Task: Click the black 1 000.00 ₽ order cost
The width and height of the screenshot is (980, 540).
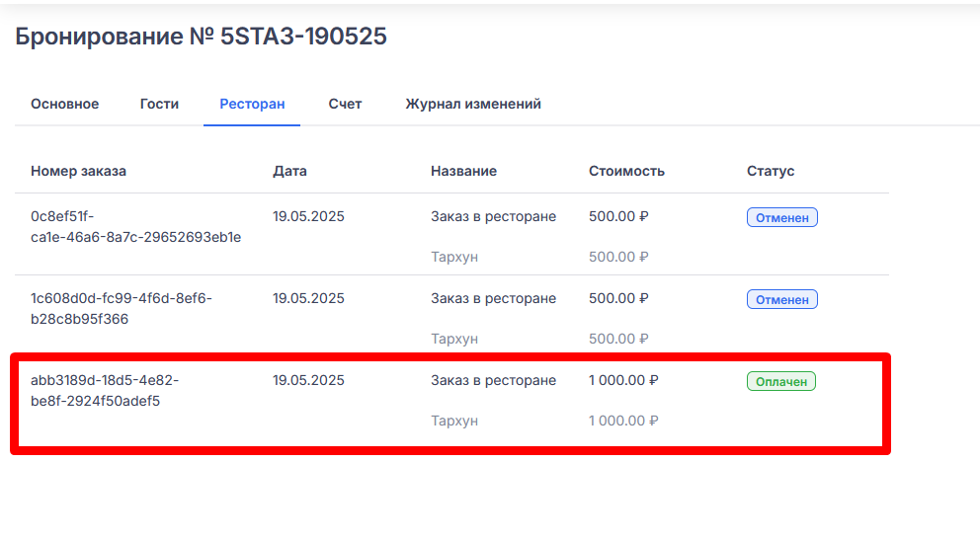Action: click(623, 380)
